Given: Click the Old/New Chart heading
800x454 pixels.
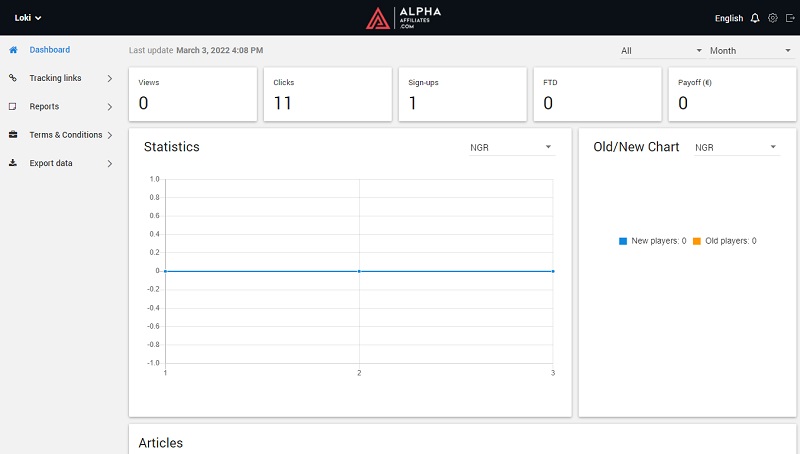Looking at the screenshot, I should point(636,147).
